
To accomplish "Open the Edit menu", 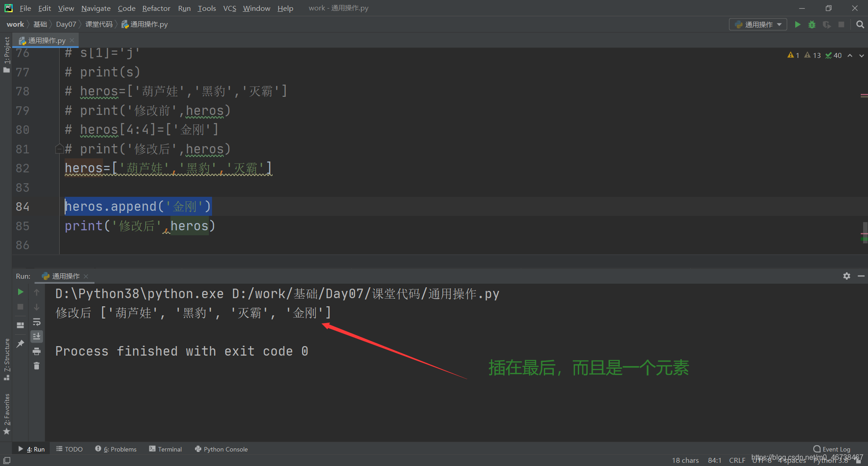I will pyautogui.click(x=44, y=8).
